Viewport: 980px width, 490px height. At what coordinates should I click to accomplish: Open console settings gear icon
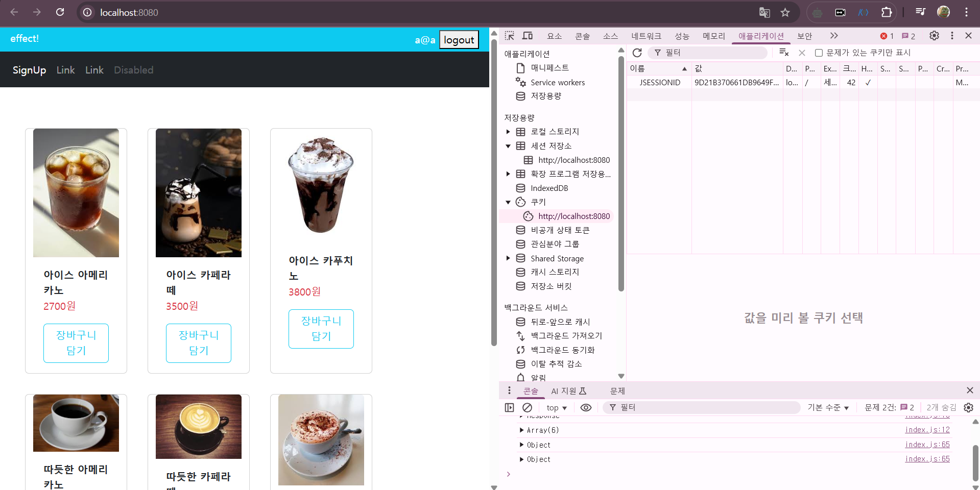click(968, 407)
